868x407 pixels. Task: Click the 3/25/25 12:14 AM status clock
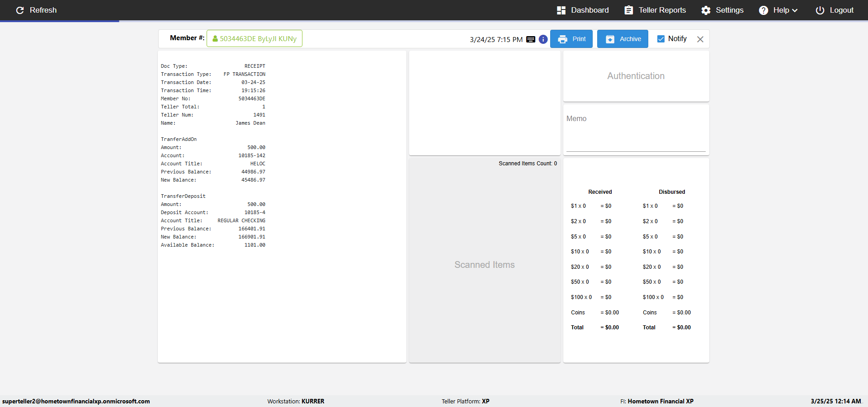(x=836, y=401)
